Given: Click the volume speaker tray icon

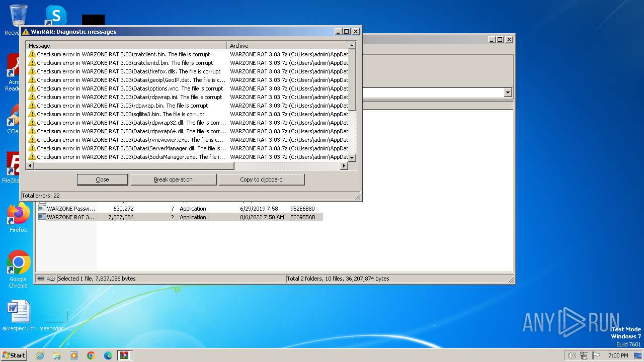Looking at the screenshot, I should [x=572, y=355].
